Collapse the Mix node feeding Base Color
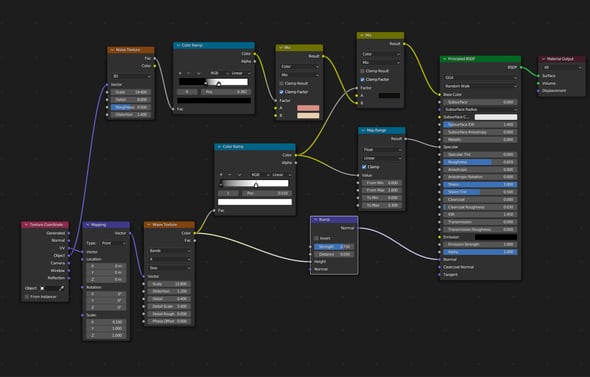 (362, 35)
